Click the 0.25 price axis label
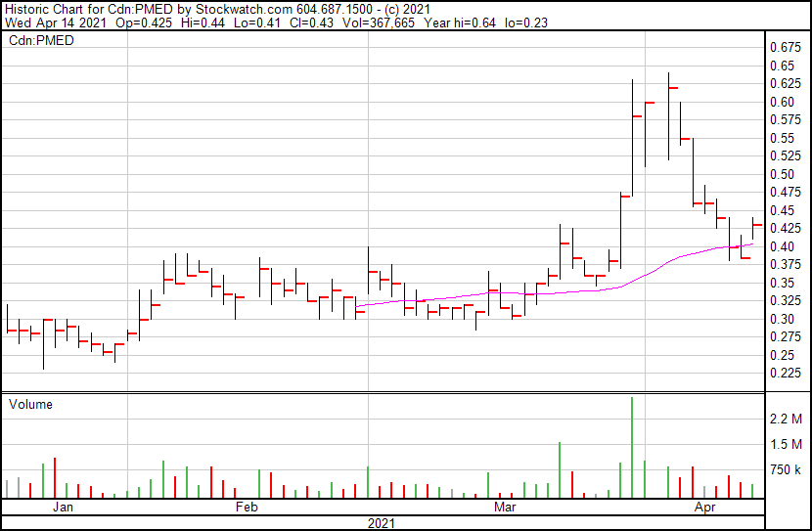Screen dimensions: 812x531 (x=782, y=356)
